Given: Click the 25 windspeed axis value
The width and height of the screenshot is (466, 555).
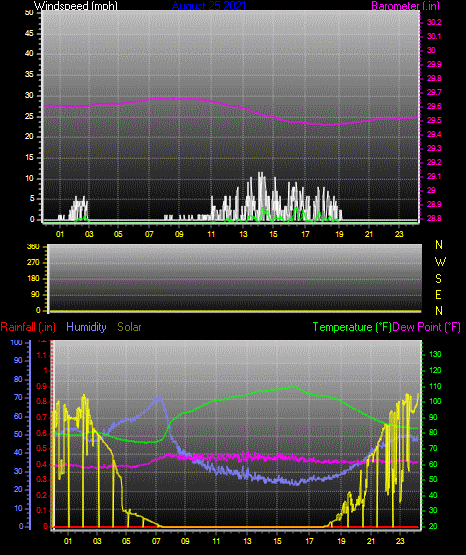Looking at the screenshot, I should 29,116.
